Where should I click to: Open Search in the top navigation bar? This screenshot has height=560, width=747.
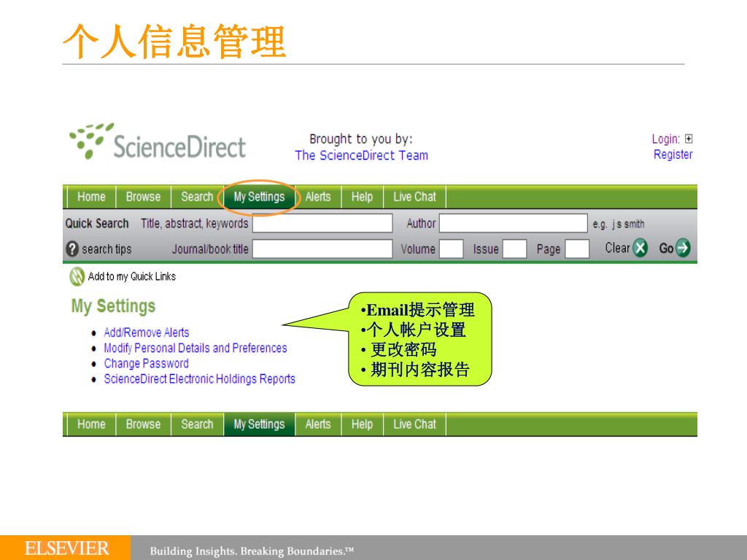click(x=197, y=197)
